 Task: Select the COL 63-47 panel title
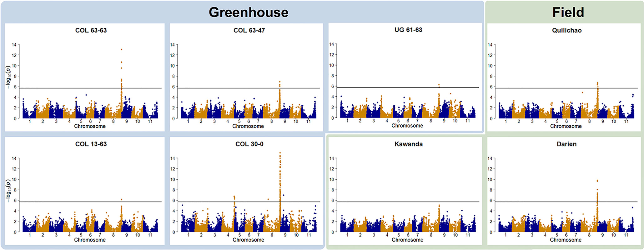249,30
